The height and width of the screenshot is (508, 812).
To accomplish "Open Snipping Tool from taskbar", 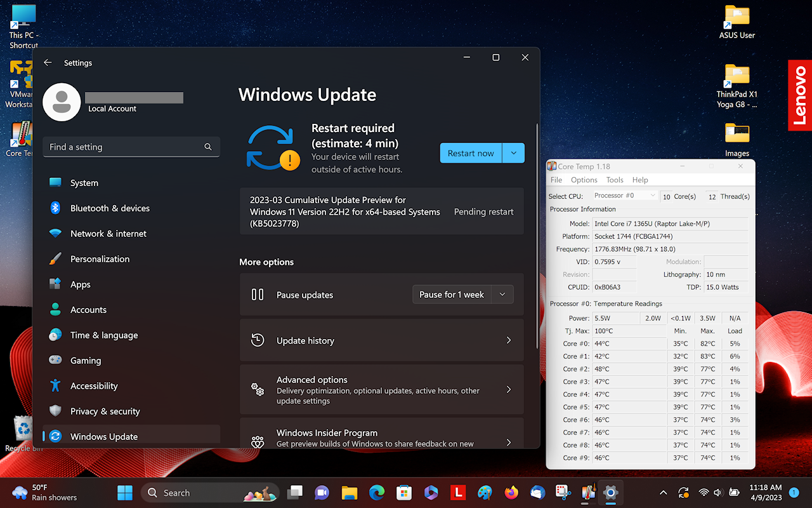I will point(562,493).
